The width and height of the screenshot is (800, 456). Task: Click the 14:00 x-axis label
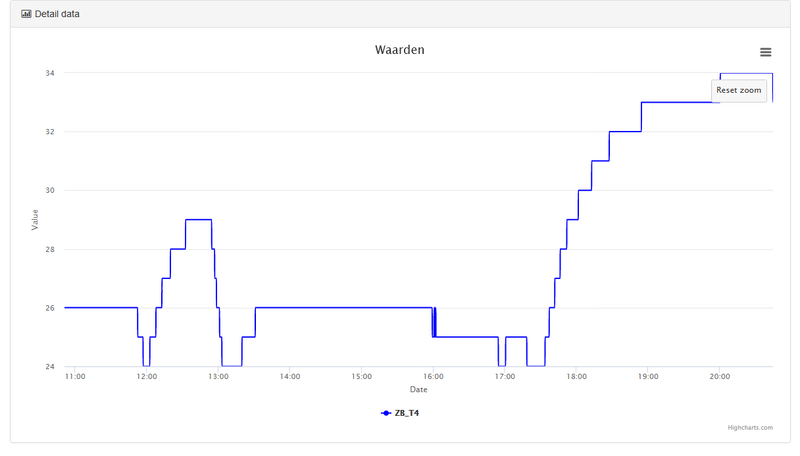point(290,377)
